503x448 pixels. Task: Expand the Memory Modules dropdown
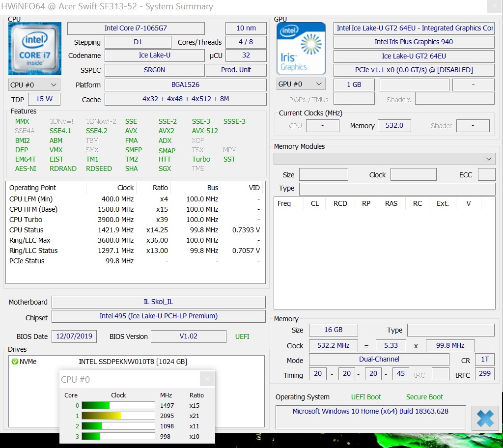pos(384,159)
